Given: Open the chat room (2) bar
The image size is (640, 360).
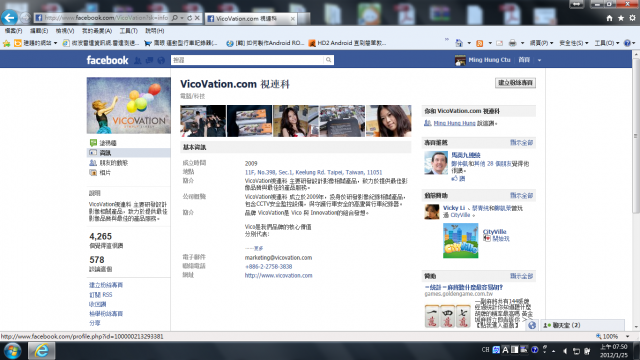Looking at the screenshot, I should pos(582,325).
